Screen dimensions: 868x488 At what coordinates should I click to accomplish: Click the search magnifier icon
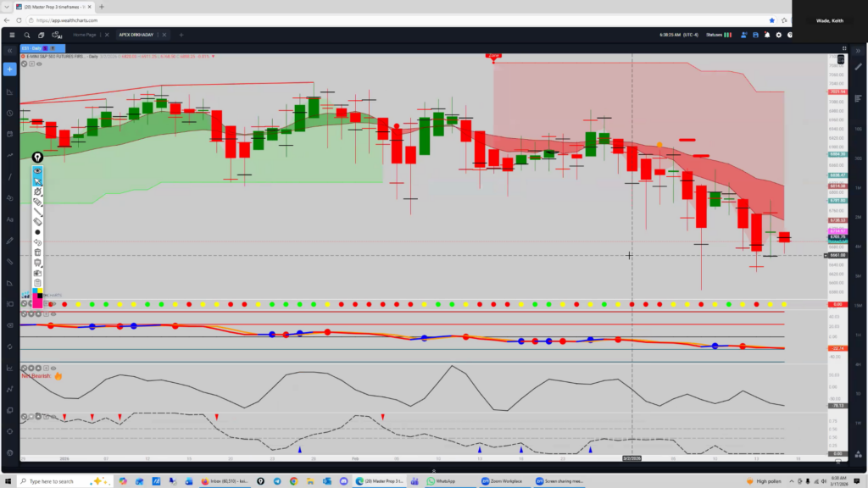pos(28,35)
